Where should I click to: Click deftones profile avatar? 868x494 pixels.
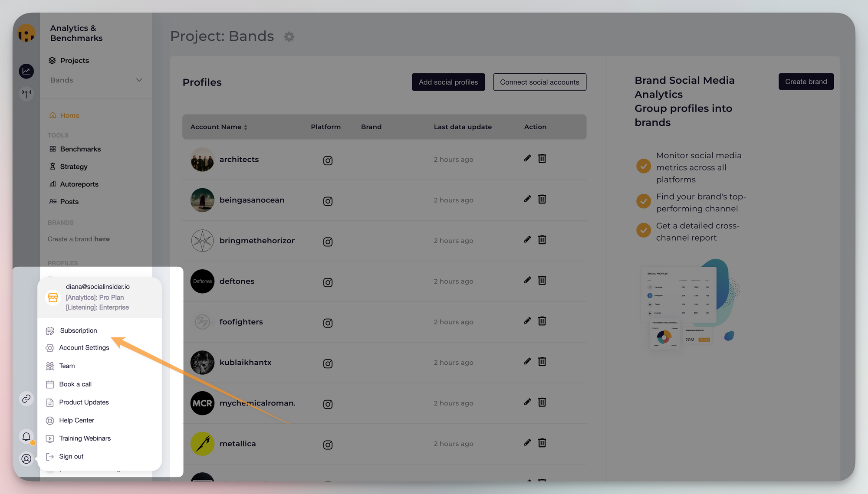click(x=202, y=281)
